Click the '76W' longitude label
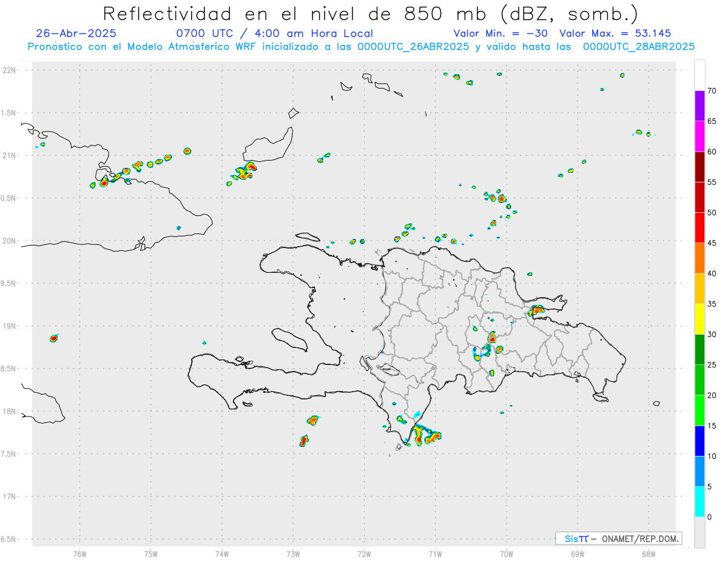 point(79,554)
